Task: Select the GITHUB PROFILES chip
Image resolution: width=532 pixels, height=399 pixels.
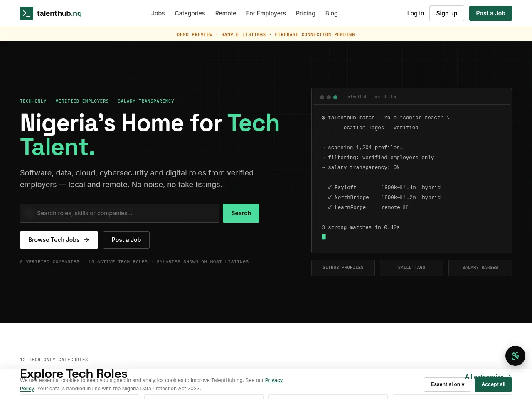Action: click(343, 268)
